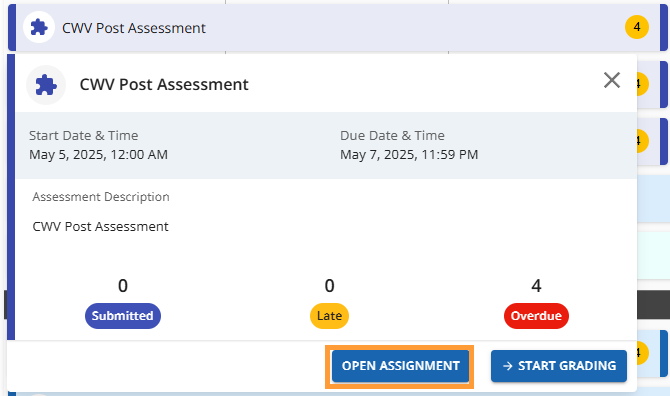This screenshot has width=670, height=396.
Task: Click the blue Submitted status badge
Action: click(123, 316)
